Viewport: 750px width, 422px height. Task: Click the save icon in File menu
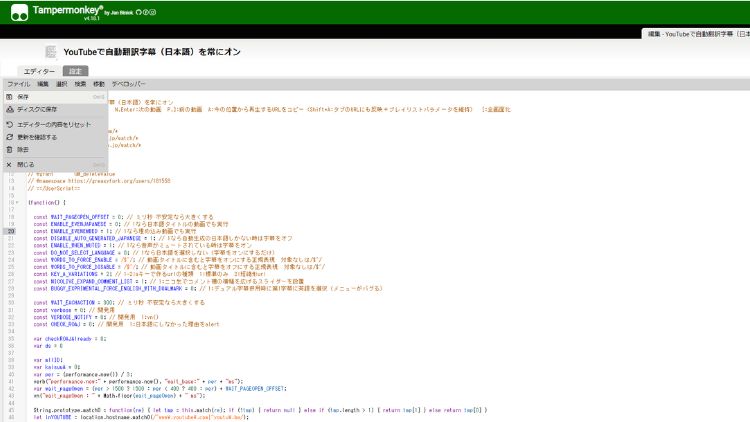[x=9, y=97]
